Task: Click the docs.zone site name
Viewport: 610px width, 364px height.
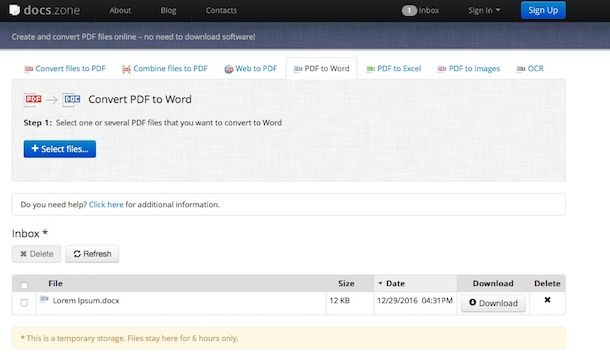Action: [52, 10]
